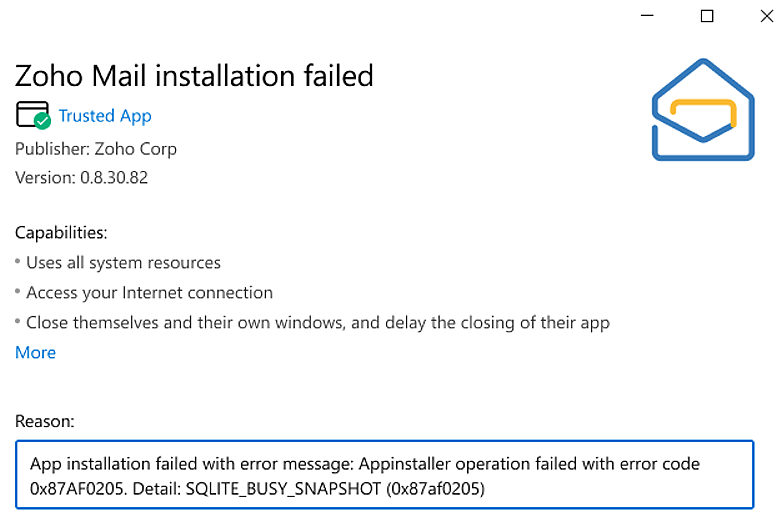Viewport: 780px width, 518px height.
Task: Click the green checkmark trust badge
Action: tap(42, 121)
